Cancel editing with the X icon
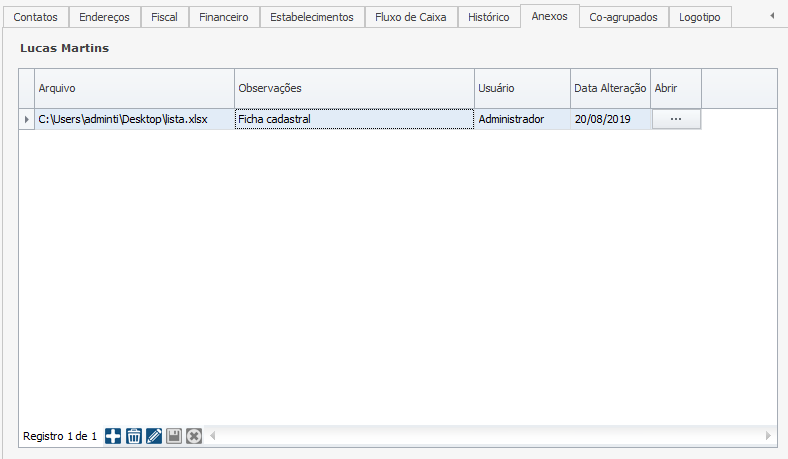The height and width of the screenshot is (459, 788). tap(194, 436)
